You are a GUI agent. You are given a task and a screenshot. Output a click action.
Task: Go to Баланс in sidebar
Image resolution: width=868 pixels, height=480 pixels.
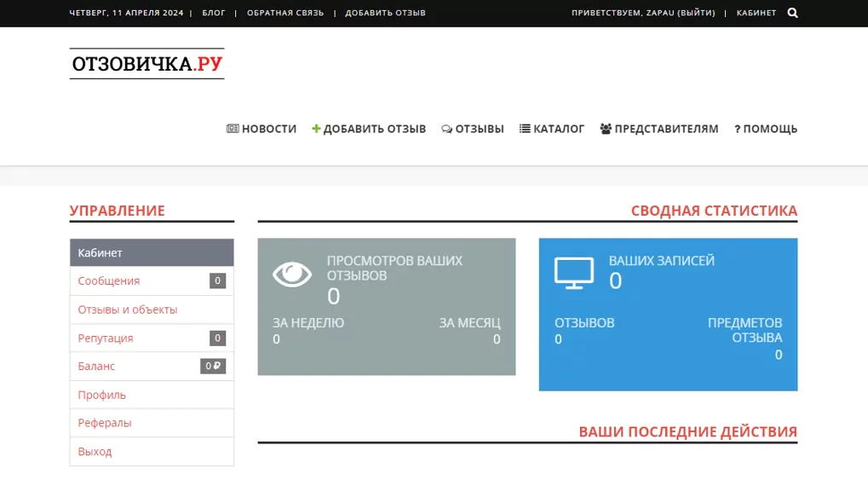[152, 367]
